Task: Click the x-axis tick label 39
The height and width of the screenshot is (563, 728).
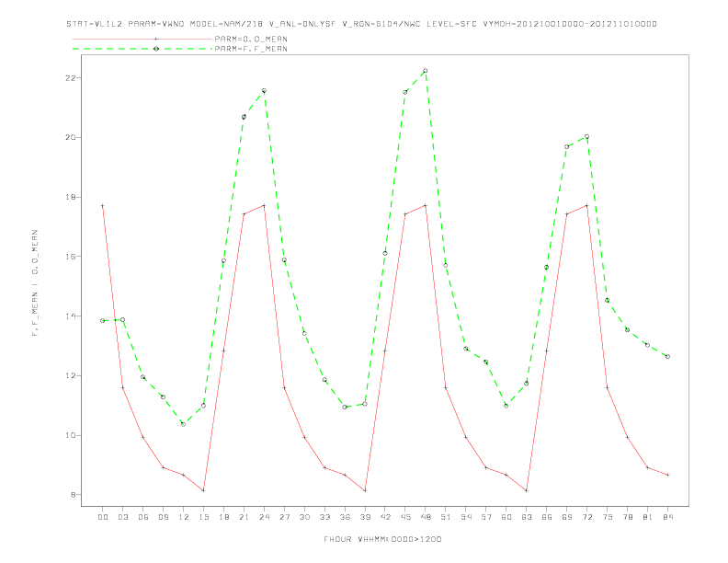Action: tap(365, 517)
